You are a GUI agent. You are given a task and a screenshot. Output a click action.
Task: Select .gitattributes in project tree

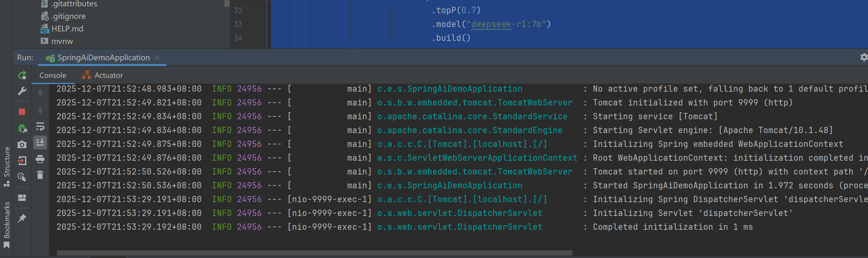point(69,4)
